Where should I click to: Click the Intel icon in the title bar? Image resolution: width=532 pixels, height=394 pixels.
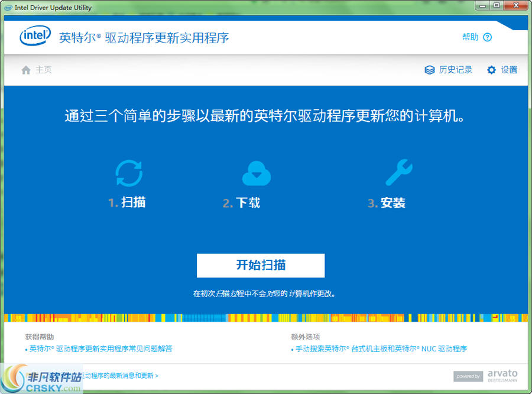point(7,7)
